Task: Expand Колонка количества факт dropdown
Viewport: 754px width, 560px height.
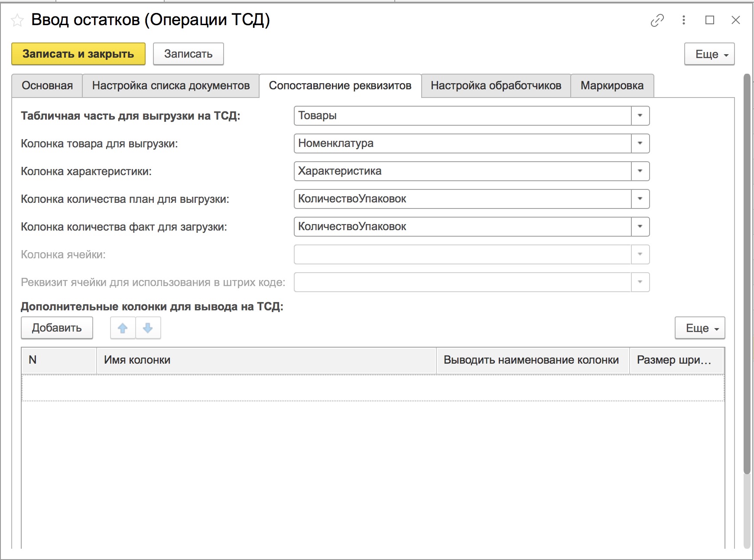Action: 640,227
